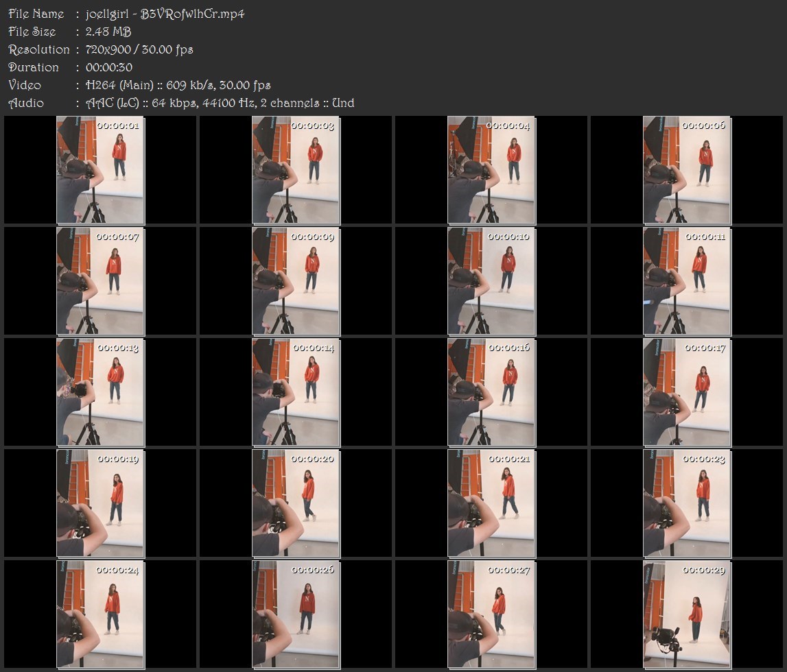View the frame thumbnail stamped 00:00:20
This screenshot has height=672, width=787.
296,503
